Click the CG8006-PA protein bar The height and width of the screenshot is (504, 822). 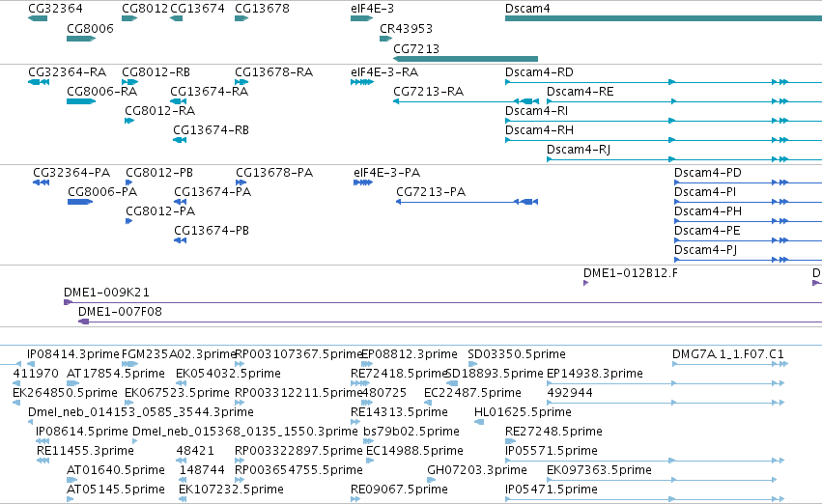pyautogui.click(x=80, y=202)
